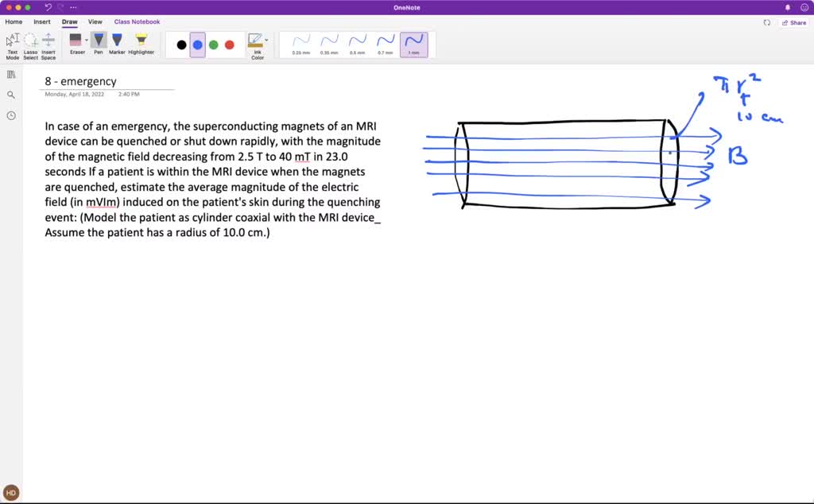Choose the red ink color swatch
Screen dimensions: 814x504
coord(230,45)
